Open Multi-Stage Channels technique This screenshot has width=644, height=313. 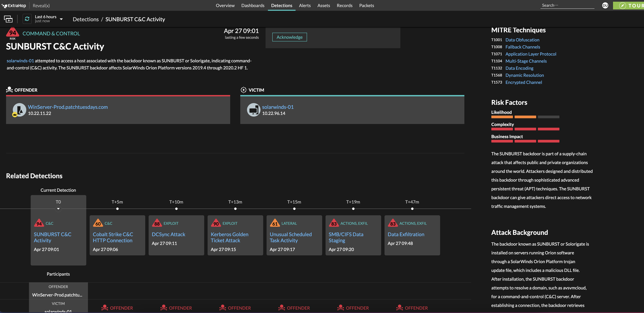click(526, 61)
